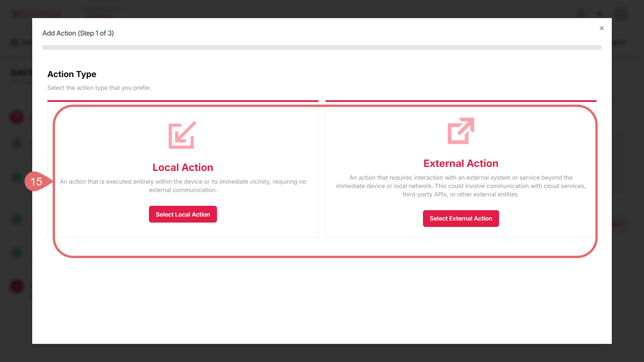
Task: Click the External Action heading
Action: pyautogui.click(x=461, y=163)
